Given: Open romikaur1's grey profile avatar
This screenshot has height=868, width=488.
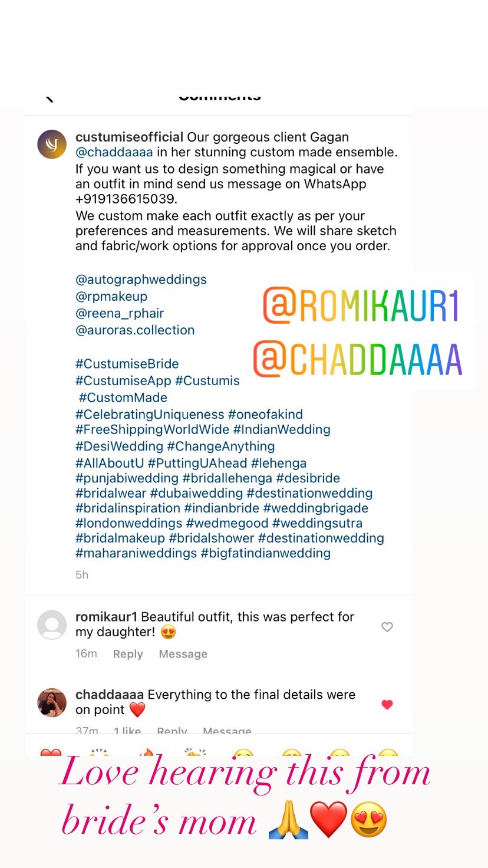Looking at the screenshot, I should pos(52,625).
